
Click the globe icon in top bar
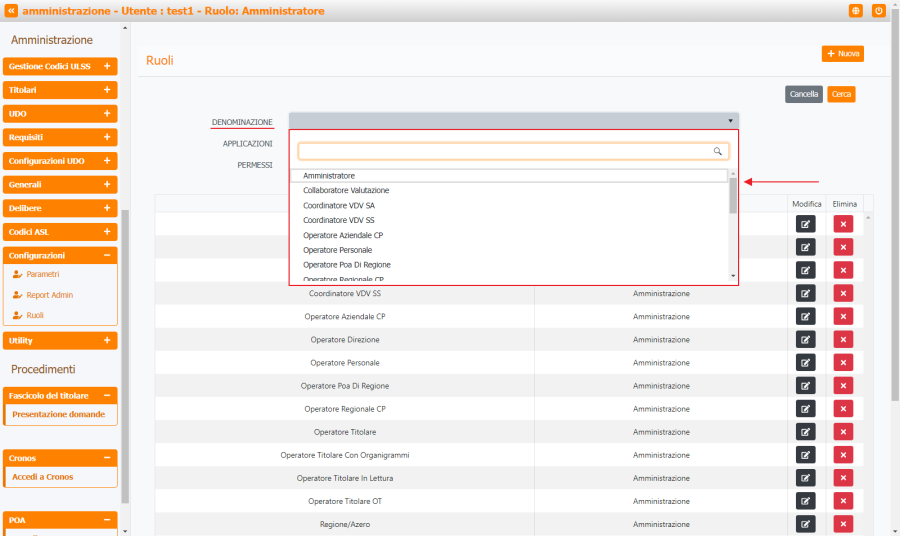point(856,11)
